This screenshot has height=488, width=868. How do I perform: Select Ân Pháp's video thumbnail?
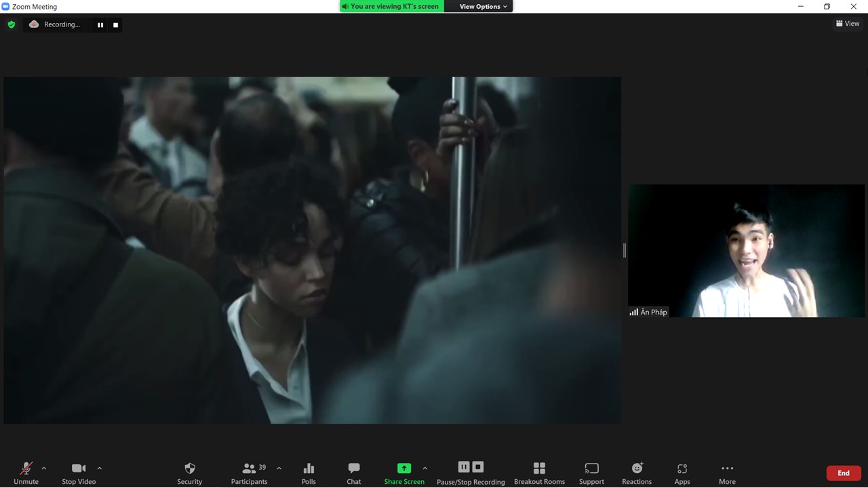tap(746, 251)
